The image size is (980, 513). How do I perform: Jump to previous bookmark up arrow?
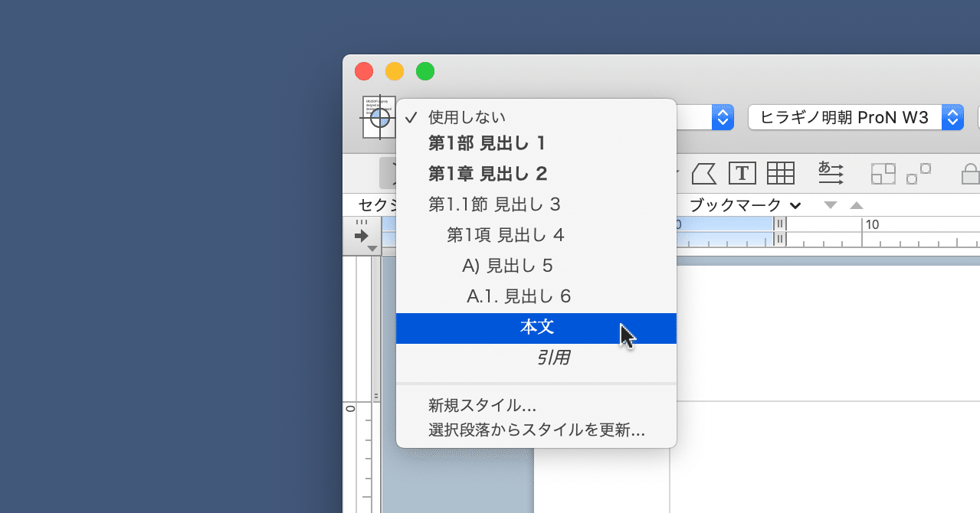857,205
